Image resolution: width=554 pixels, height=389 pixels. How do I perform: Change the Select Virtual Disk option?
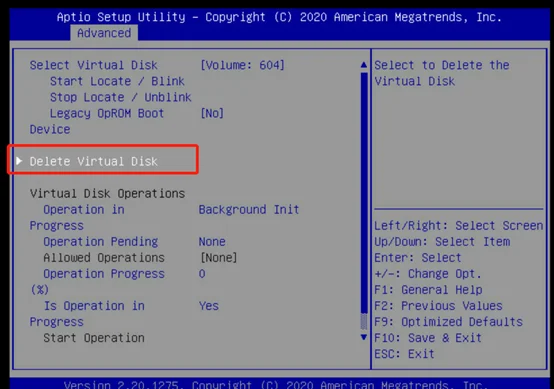point(93,65)
